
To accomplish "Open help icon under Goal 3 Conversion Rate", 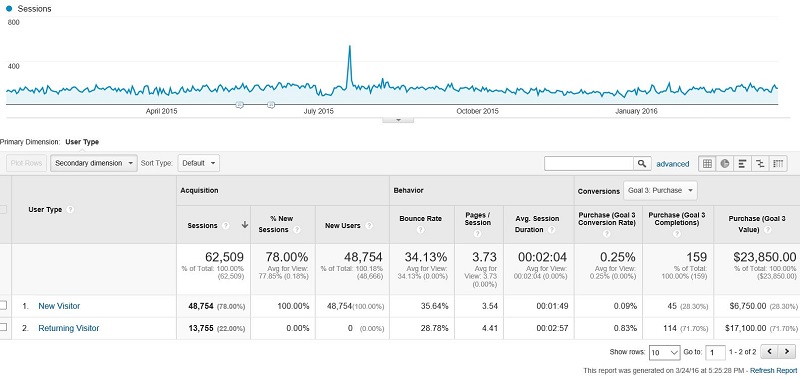I will (x=607, y=234).
